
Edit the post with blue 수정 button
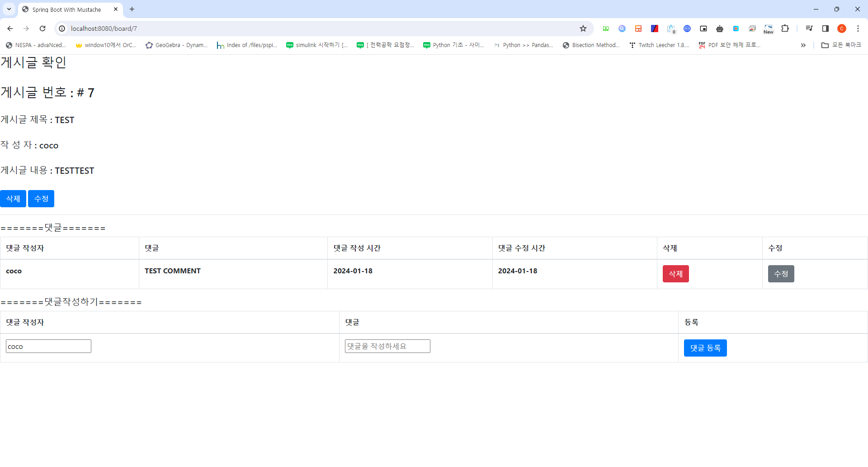pyautogui.click(x=41, y=199)
